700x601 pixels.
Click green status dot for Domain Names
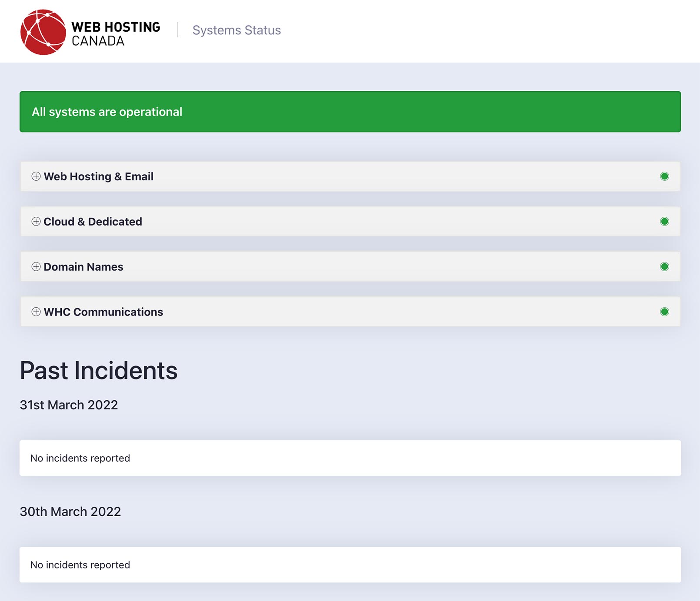pyautogui.click(x=664, y=266)
